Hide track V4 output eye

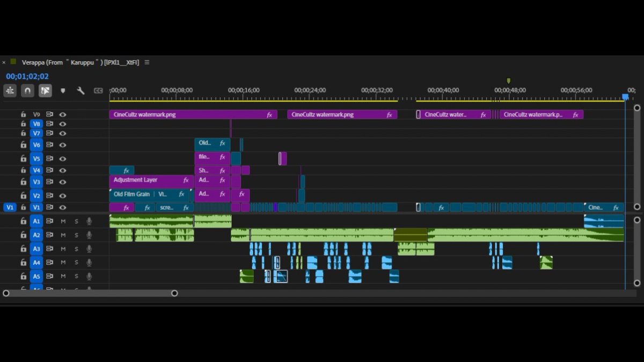coord(63,170)
